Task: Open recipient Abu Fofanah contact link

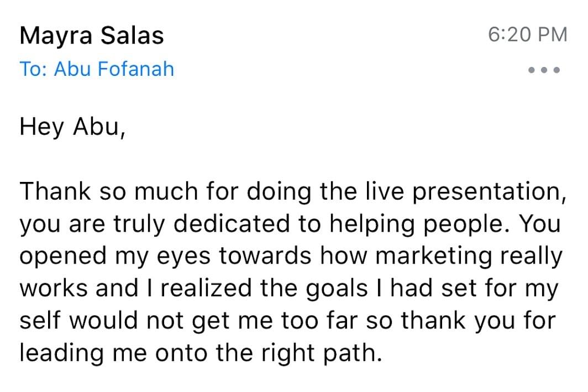Action: click(x=114, y=69)
